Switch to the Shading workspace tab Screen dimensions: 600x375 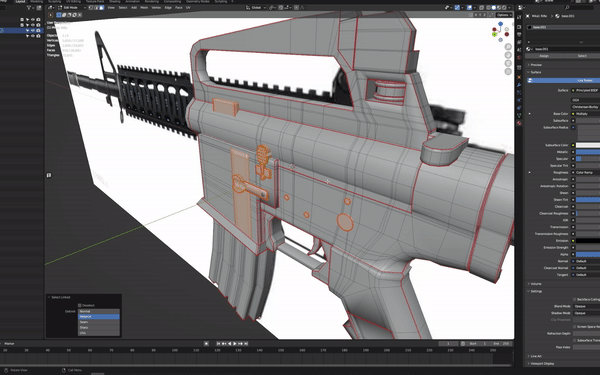(x=115, y=2)
